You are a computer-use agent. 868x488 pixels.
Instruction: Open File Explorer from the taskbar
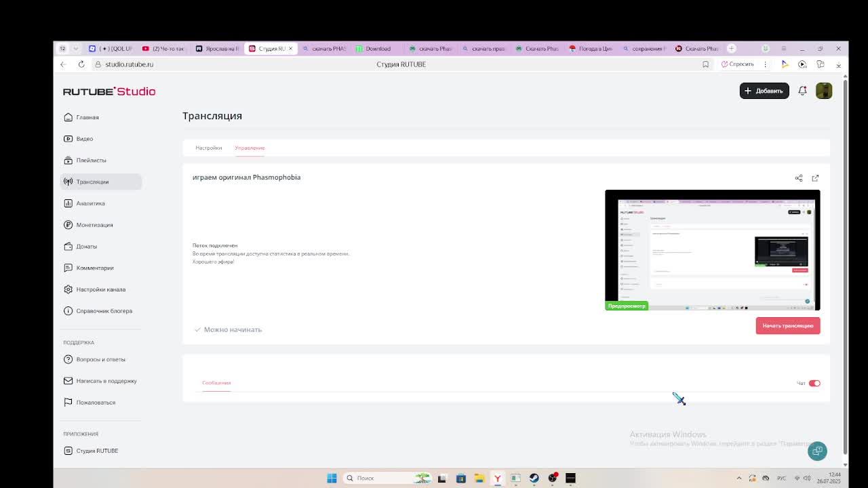[x=479, y=478]
